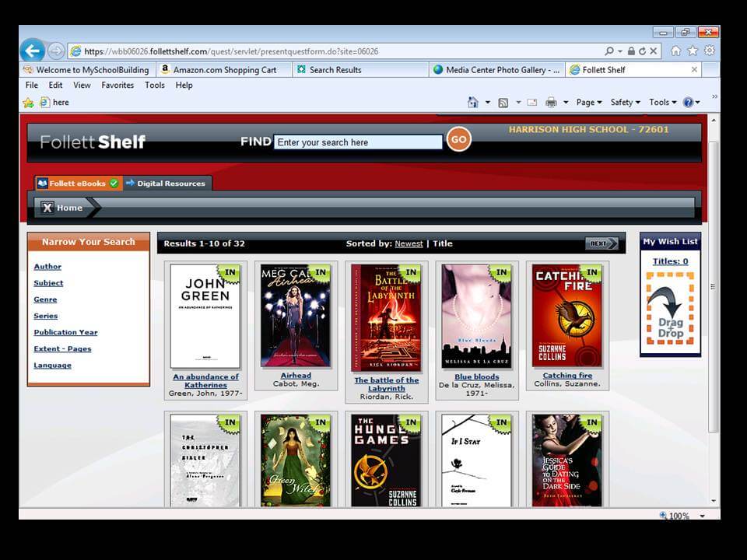Switch to Media Center Photo Gallery tab
The width and height of the screenshot is (747, 560).
pos(497,69)
